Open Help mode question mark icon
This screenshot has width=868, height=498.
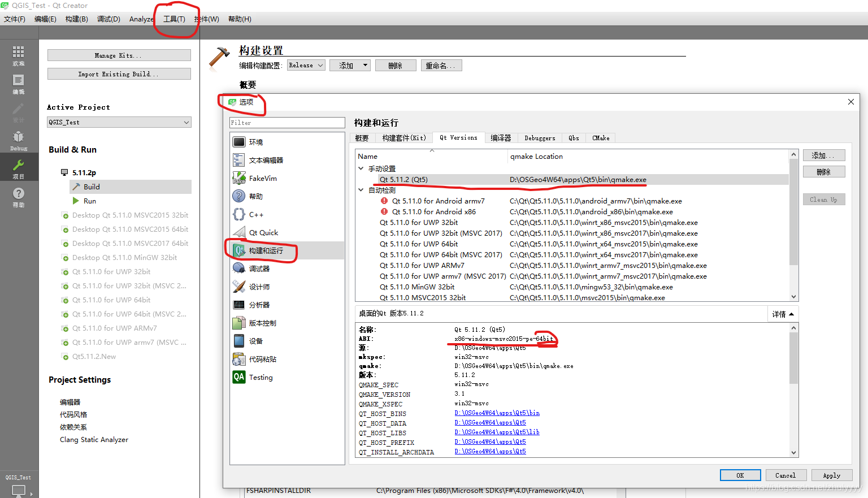[x=19, y=197]
